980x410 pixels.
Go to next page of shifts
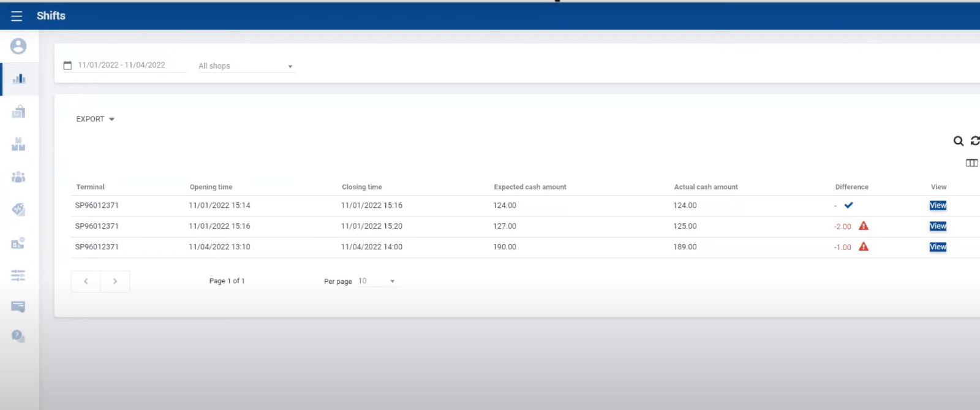click(x=115, y=281)
